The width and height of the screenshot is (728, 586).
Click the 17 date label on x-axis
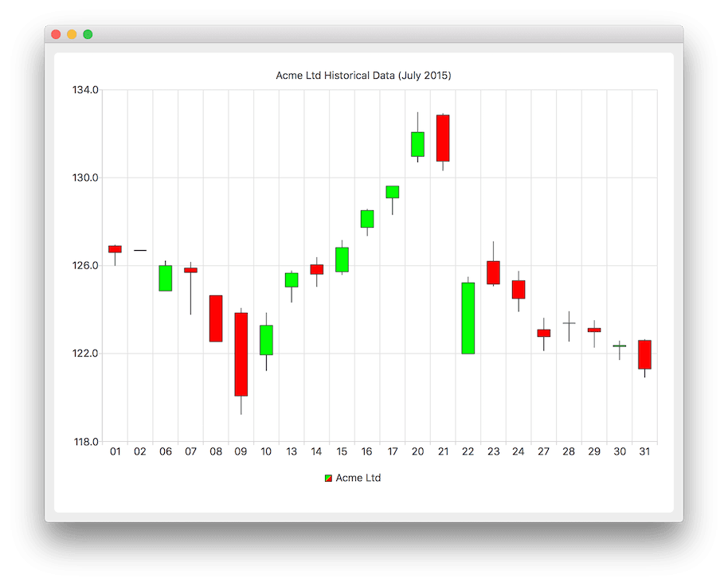click(x=392, y=451)
